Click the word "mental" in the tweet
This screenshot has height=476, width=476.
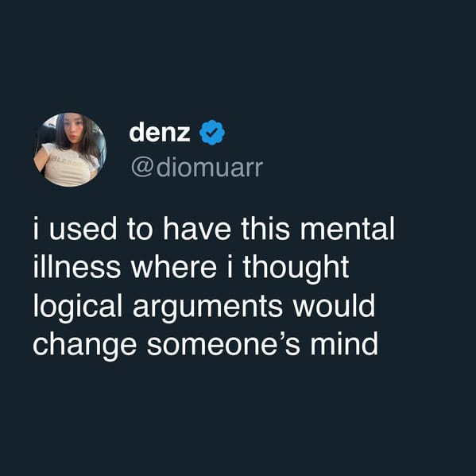(x=347, y=228)
